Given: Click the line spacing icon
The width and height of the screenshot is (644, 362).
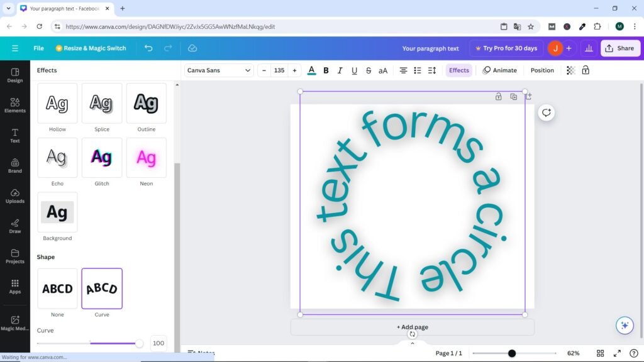Looking at the screenshot, I should tap(432, 70).
